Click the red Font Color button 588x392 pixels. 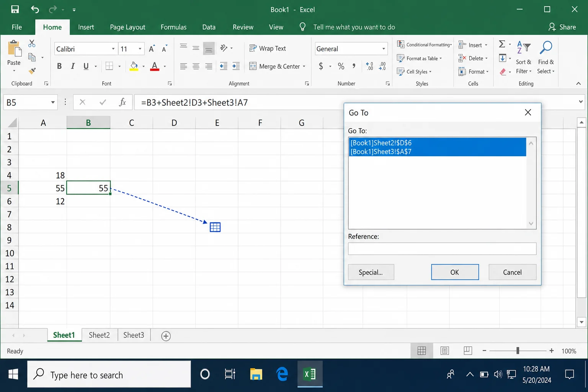[x=155, y=66]
